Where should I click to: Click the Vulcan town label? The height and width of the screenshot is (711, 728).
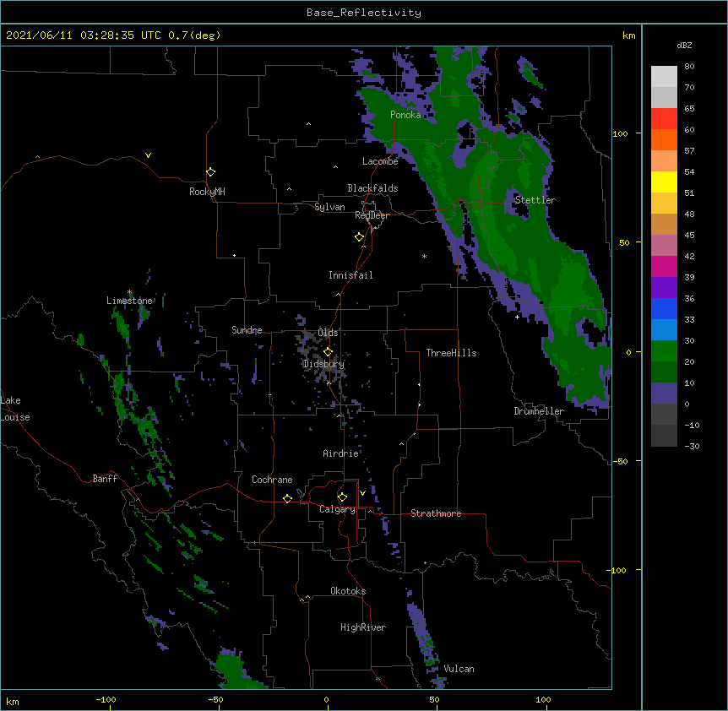tap(459, 669)
